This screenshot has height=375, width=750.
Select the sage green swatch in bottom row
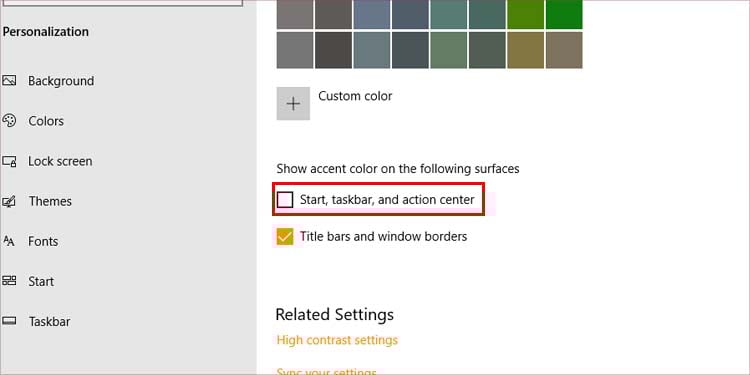click(449, 50)
